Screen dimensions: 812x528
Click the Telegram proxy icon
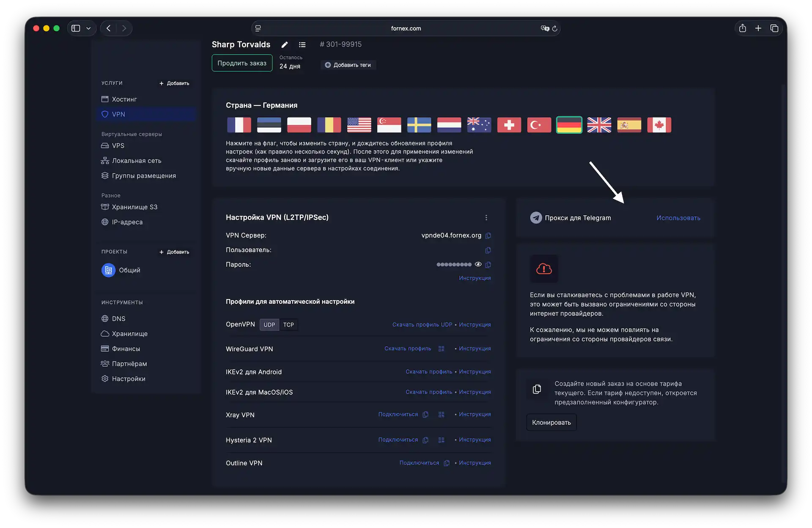click(x=535, y=217)
